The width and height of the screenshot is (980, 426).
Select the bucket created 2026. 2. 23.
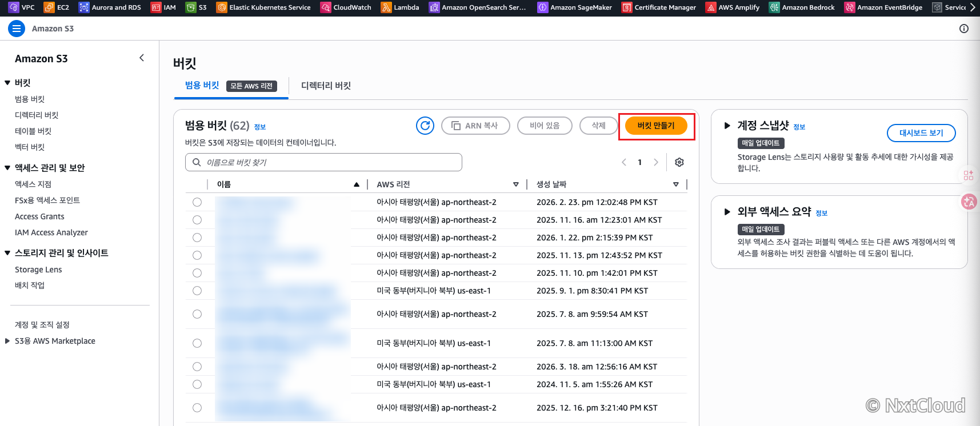click(x=197, y=202)
